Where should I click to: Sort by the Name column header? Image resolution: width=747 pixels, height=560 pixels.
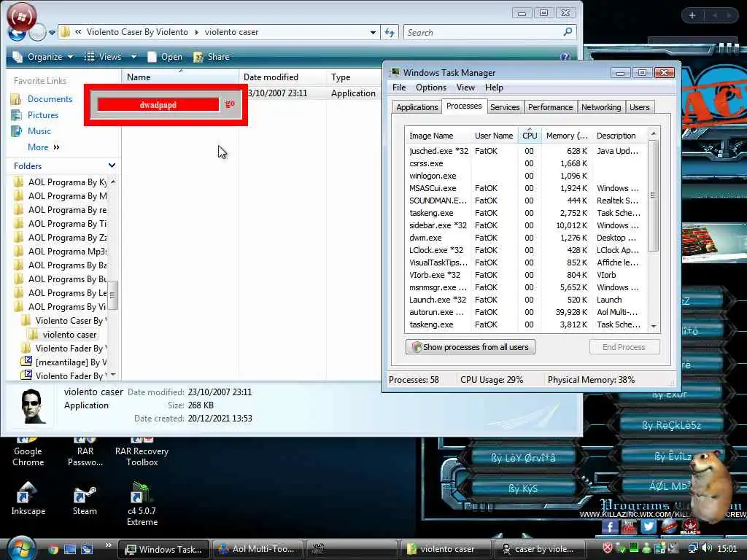pos(180,77)
